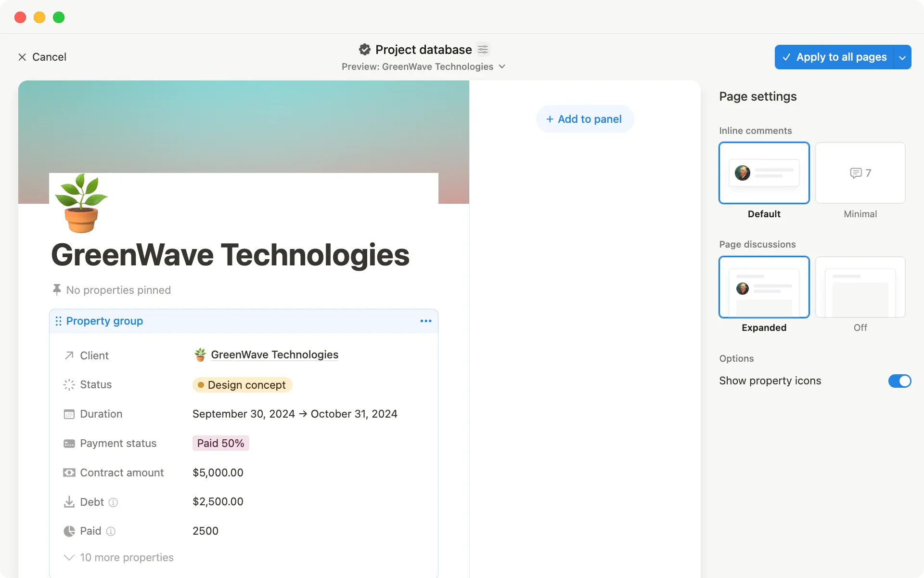Screen dimensions: 924x578
Task: Open the GreenWave Technologies client link
Action: tap(274, 355)
